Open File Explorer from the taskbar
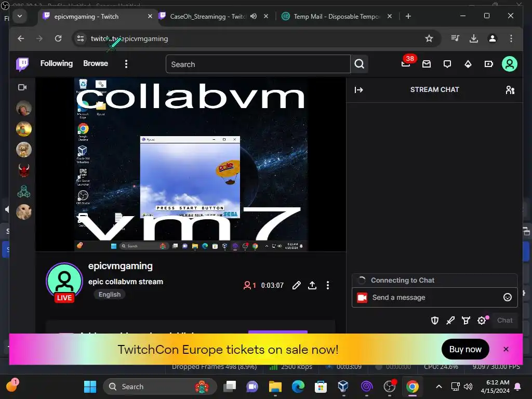 click(275, 387)
